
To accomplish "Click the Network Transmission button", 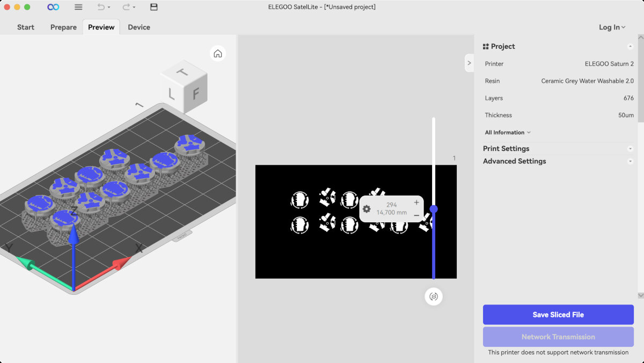I will click(558, 337).
